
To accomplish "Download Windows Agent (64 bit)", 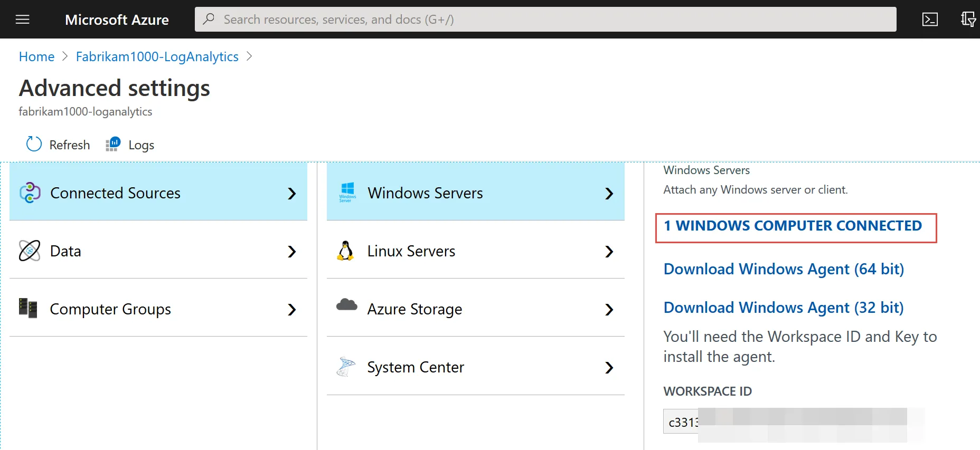I will [x=784, y=269].
